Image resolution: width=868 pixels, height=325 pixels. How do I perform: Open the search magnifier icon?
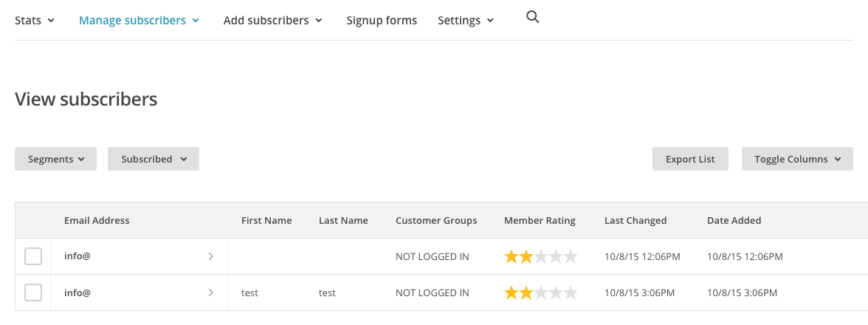pyautogui.click(x=533, y=18)
